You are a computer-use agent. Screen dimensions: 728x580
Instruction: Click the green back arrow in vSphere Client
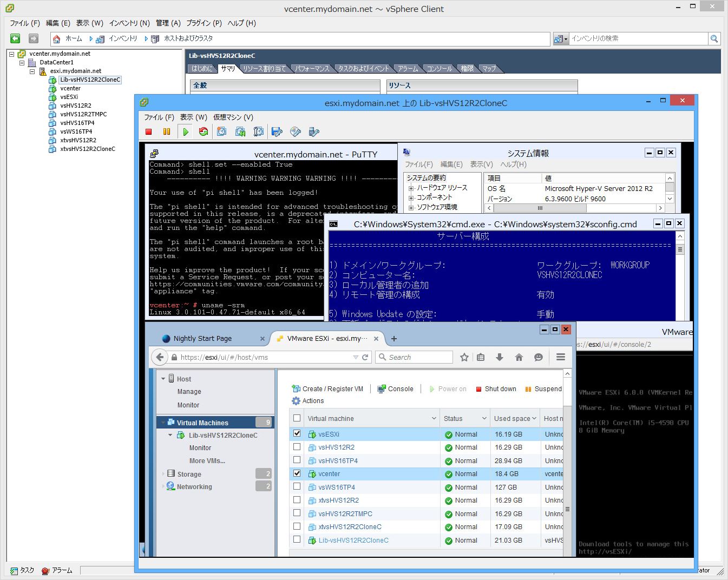point(15,38)
